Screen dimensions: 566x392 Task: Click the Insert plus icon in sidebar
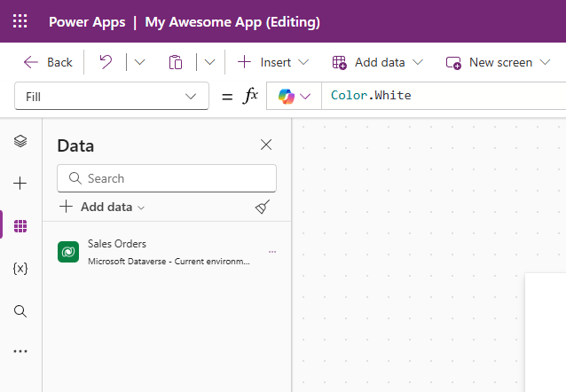click(20, 184)
